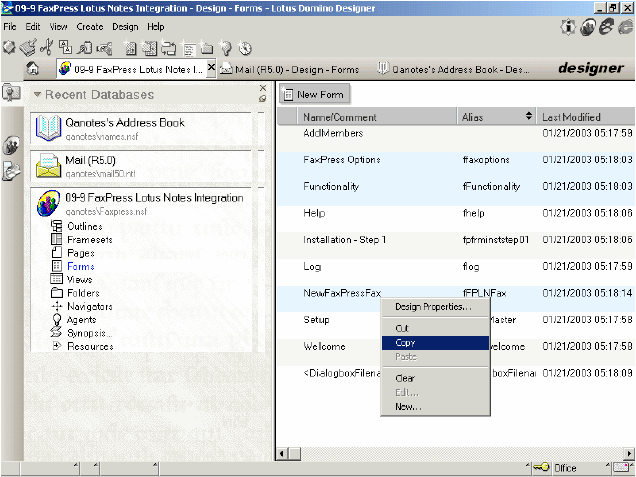Open the Create menu in the menu bar
The image size is (636, 477).
click(89, 26)
